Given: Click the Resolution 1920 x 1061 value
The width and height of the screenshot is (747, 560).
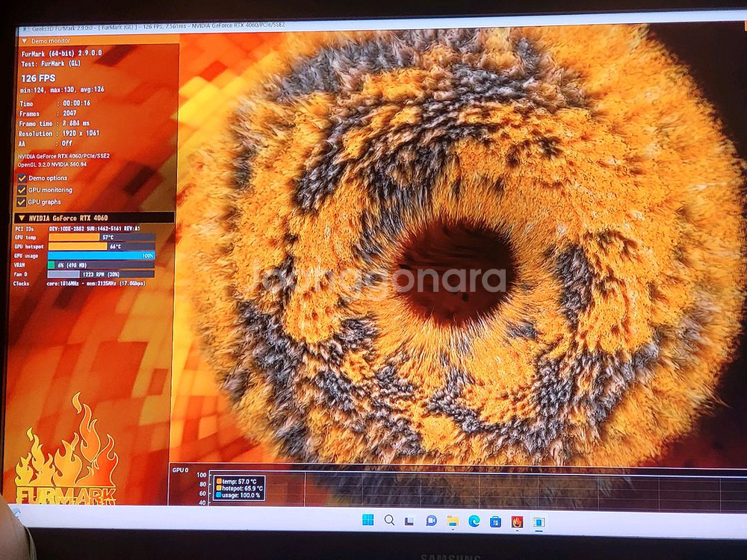Looking at the screenshot, I should [81, 134].
